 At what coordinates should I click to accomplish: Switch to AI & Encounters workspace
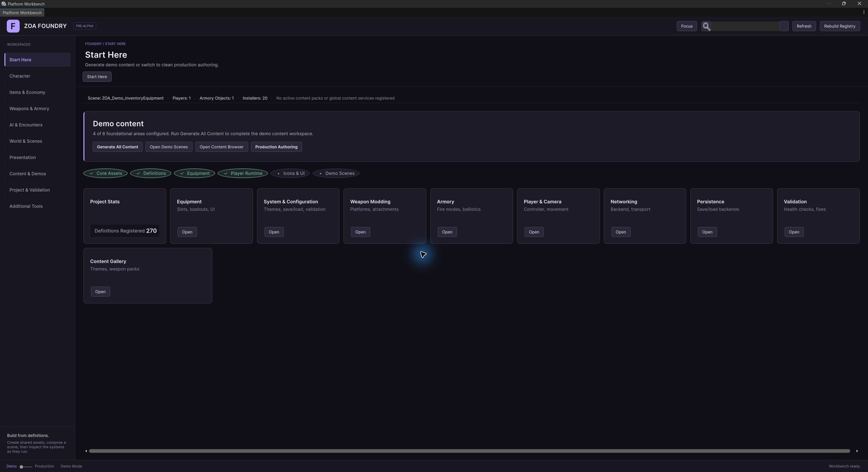(37, 125)
